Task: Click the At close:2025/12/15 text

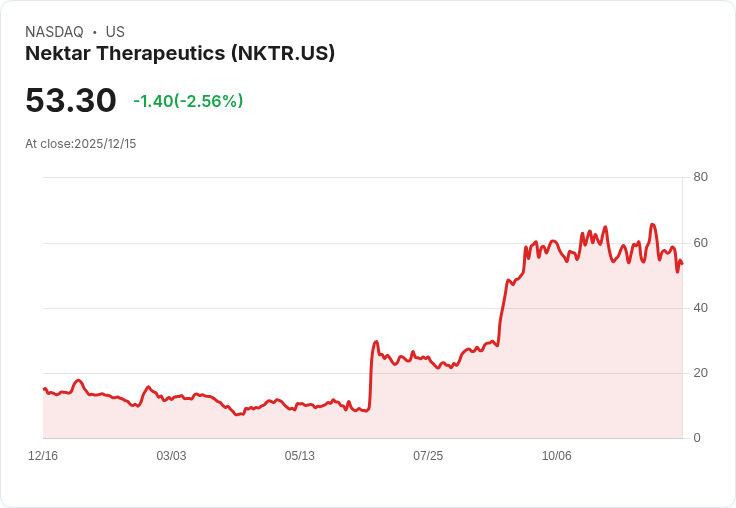Action: (81, 144)
